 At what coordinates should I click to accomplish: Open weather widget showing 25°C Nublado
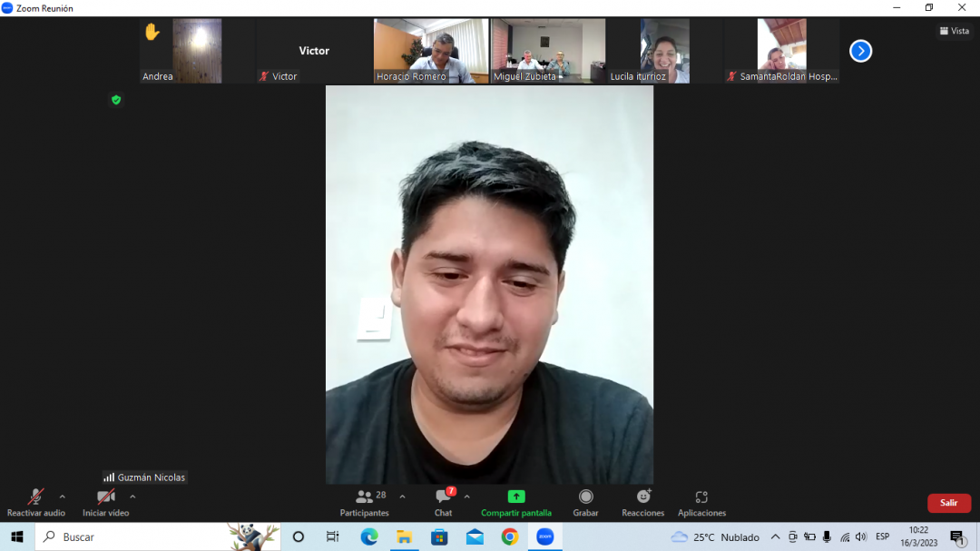pyautogui.click(x=715, y=536)
